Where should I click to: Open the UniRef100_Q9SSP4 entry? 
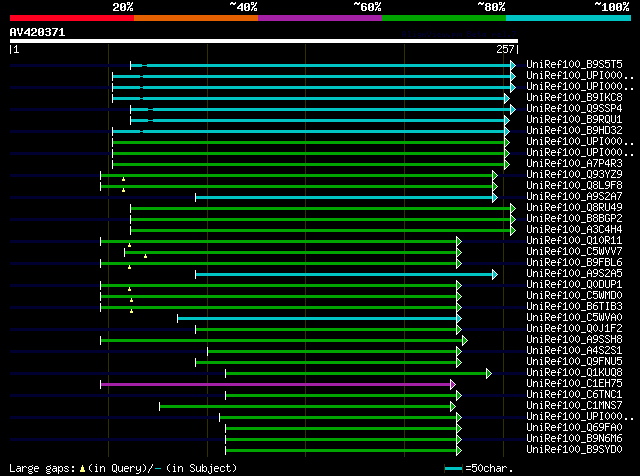coord(574,109)
